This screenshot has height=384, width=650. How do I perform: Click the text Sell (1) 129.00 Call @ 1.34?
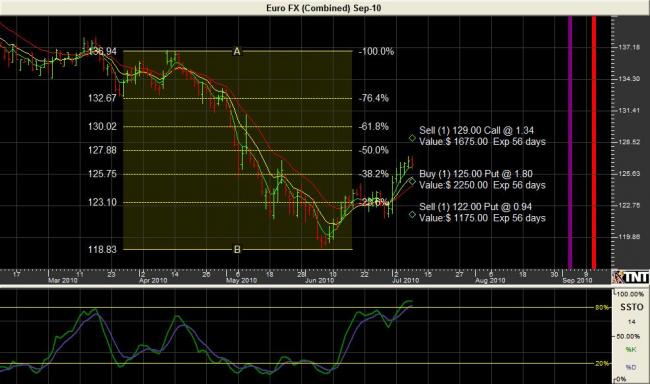click(476, 131)
